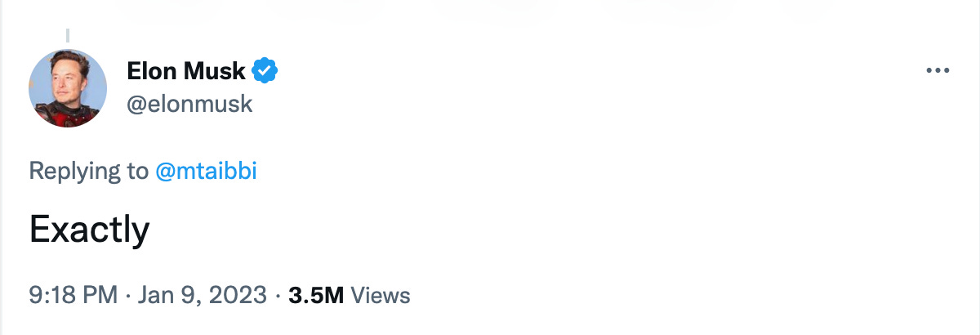980x335 pixels.
Task: Click the dot separator before 3.5M
Action: click(x=278, y=295)
